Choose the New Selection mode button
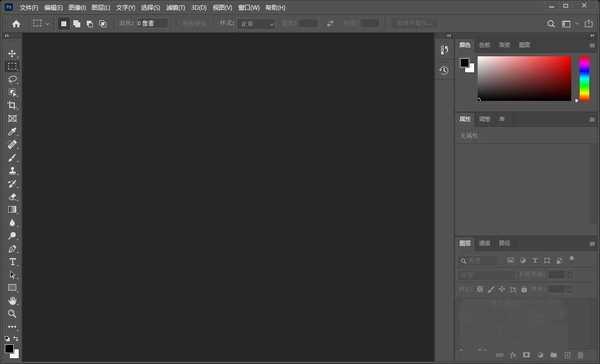 point(64,24)
